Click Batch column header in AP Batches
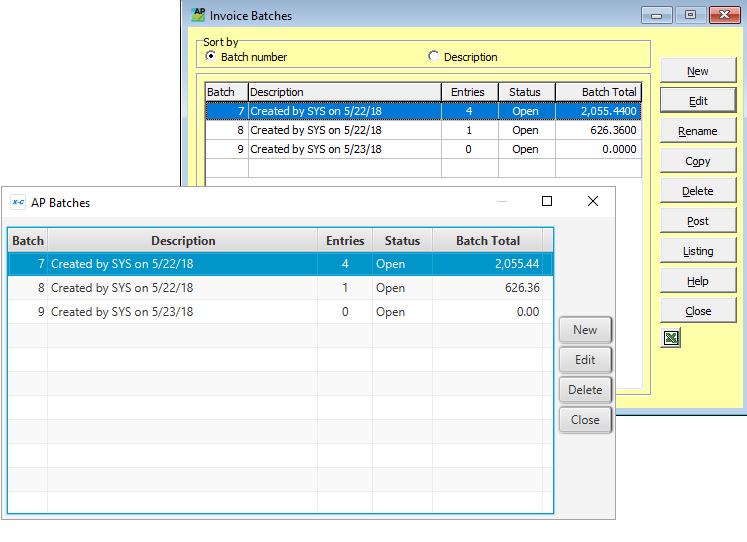Screen dimensions: 747x542 [28, 241]
